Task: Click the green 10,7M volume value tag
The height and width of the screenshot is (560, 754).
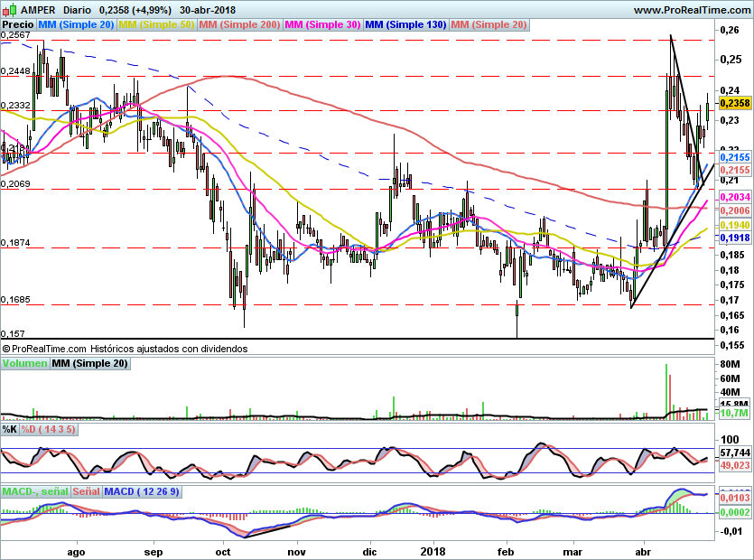Action: [x=735, y=413]
